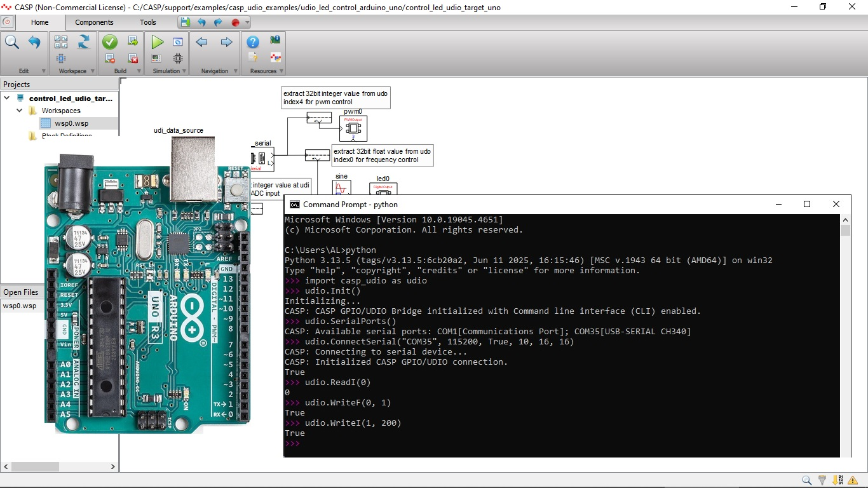Click the build icon with red minus sign

tap(110, 58)
